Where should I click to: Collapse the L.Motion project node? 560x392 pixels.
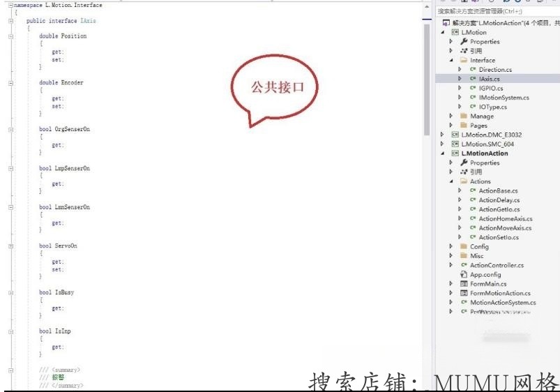[443, 32]
